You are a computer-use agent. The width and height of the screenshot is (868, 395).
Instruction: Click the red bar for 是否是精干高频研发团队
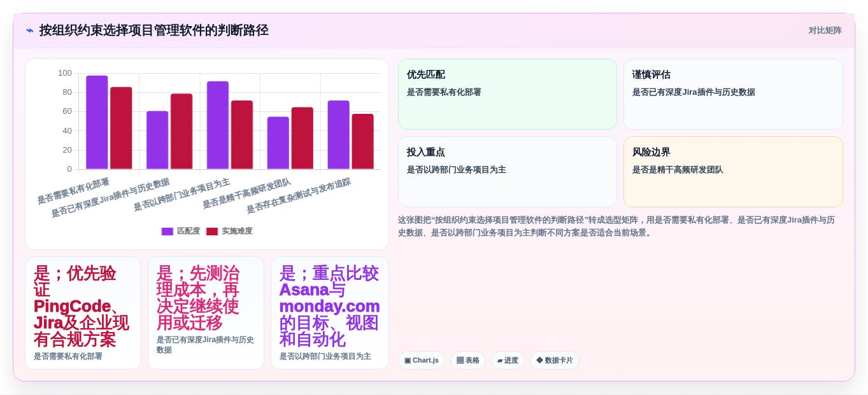pyautogui.click(x=302, y=138)
